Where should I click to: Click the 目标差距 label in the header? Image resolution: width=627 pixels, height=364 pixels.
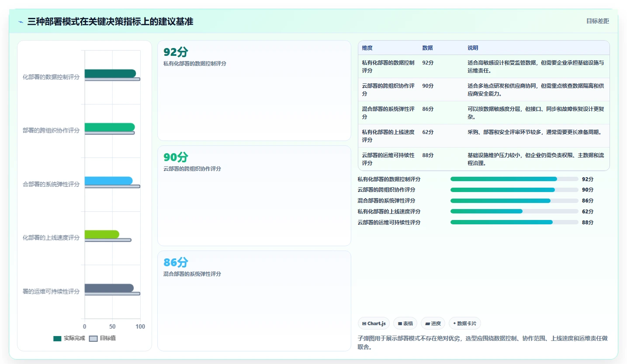597,21
